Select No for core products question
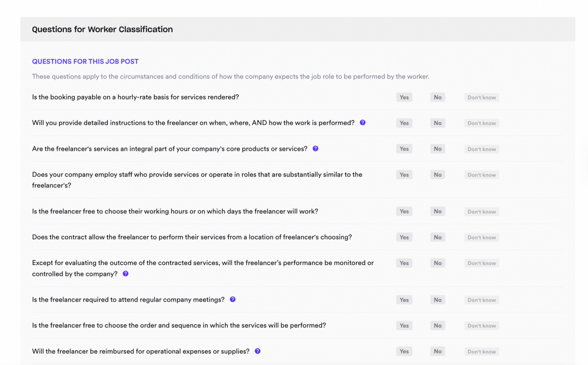Viewport: 588px width, 365px height. 437,149
